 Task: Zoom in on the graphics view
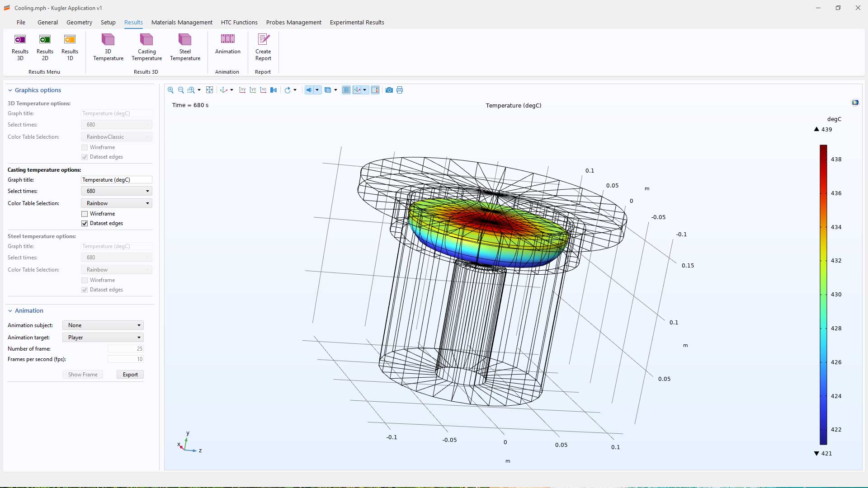(x=170, y=90)
